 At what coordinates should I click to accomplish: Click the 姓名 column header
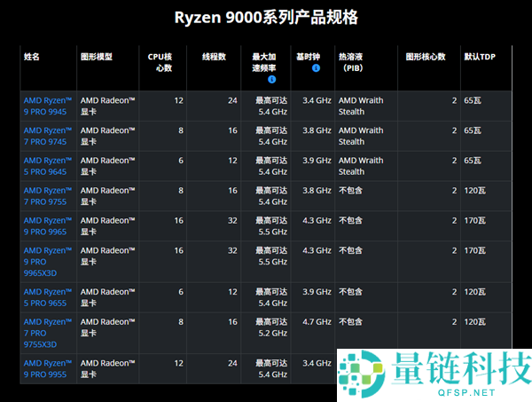[x=32, y=57]
